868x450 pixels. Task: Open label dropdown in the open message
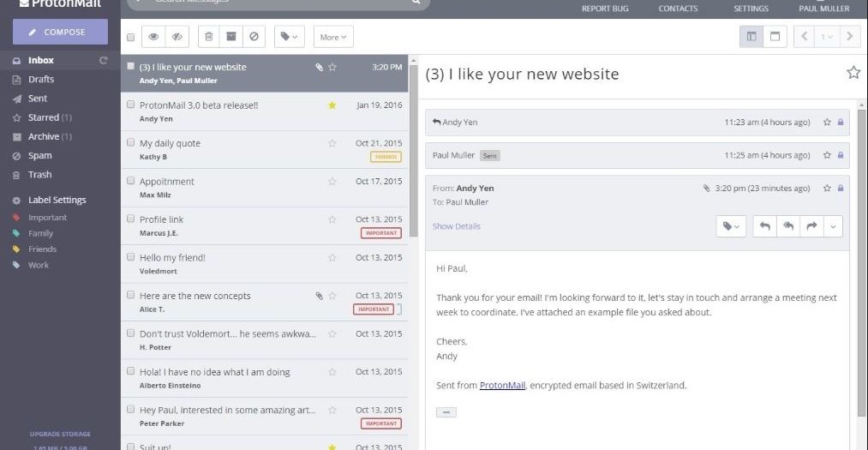(731, 226)
